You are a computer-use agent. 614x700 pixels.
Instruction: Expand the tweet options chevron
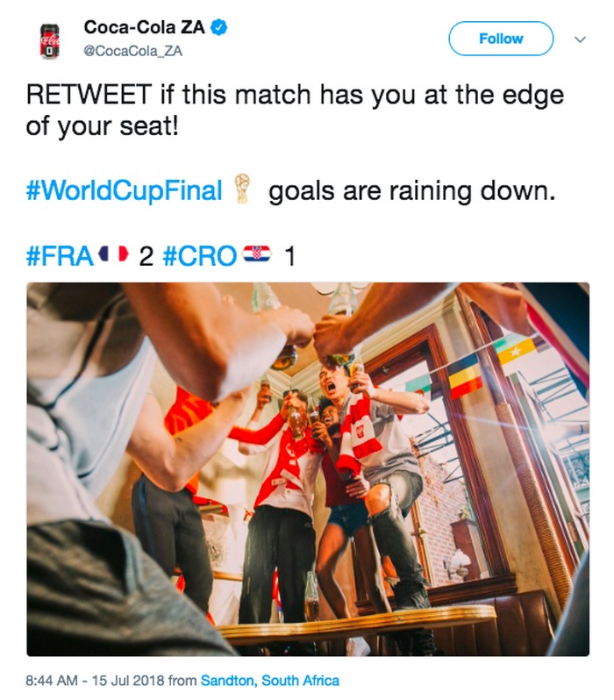click(579, 39)
